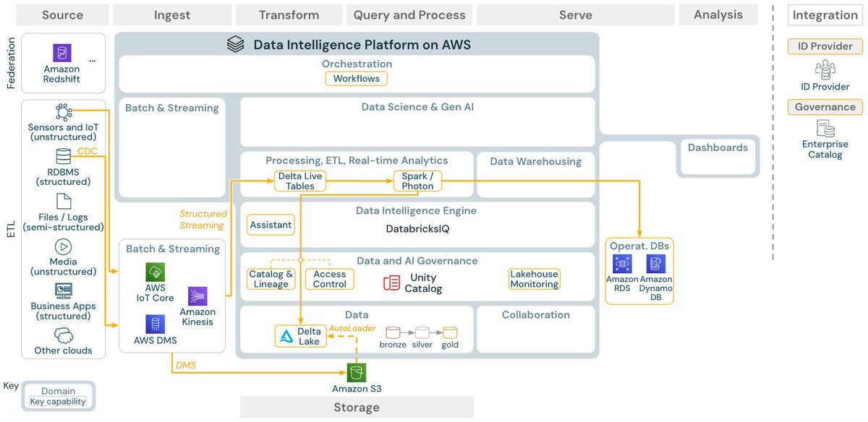
Task: Click the AutoLoader label
Action: coord(352,328)
